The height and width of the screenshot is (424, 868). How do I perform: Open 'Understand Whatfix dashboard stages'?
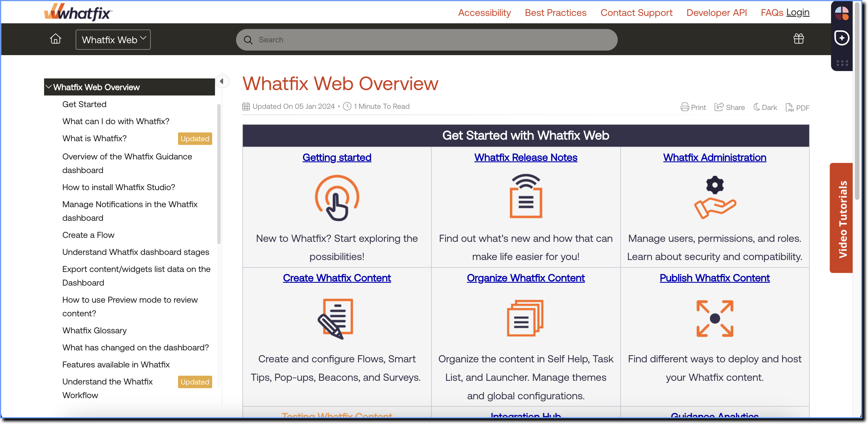tap(135, 252)
